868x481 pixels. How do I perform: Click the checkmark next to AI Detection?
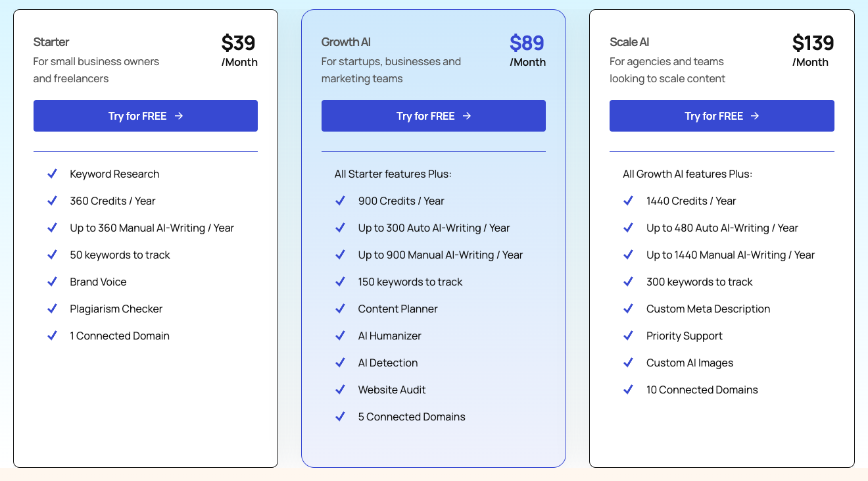tap(340, 363)
